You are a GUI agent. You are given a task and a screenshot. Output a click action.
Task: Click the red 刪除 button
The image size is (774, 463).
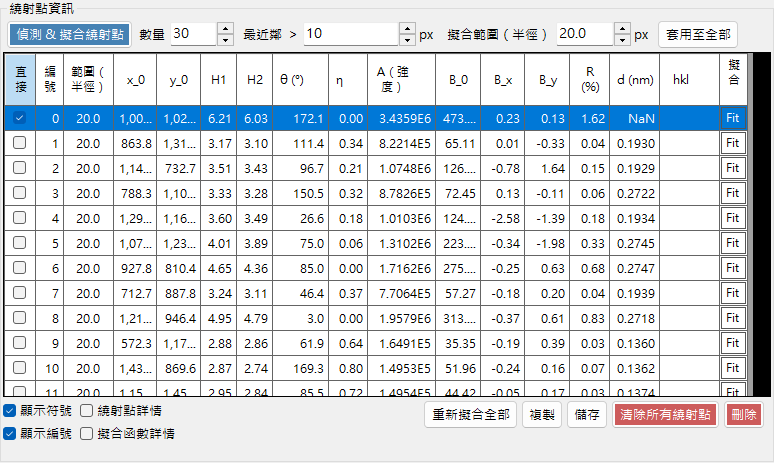coord(744,415)
